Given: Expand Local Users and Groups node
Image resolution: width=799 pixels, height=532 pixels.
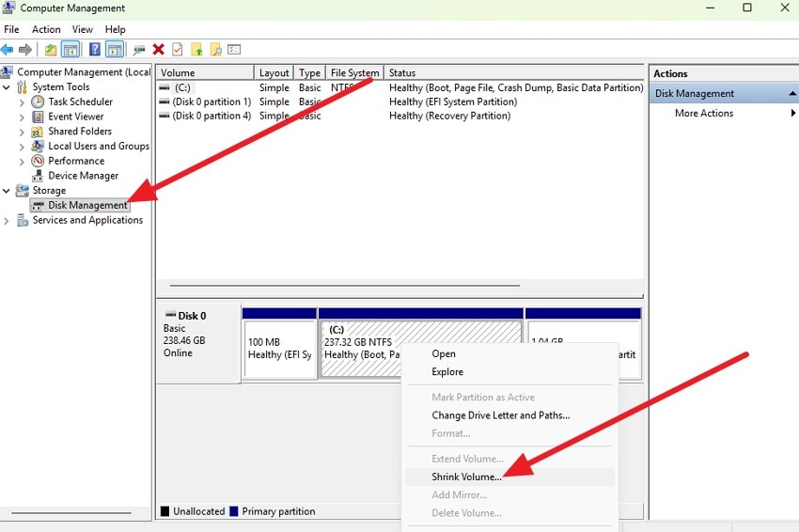Looking at the screenshot, I should pyautogui.click(x=22, y=147).
